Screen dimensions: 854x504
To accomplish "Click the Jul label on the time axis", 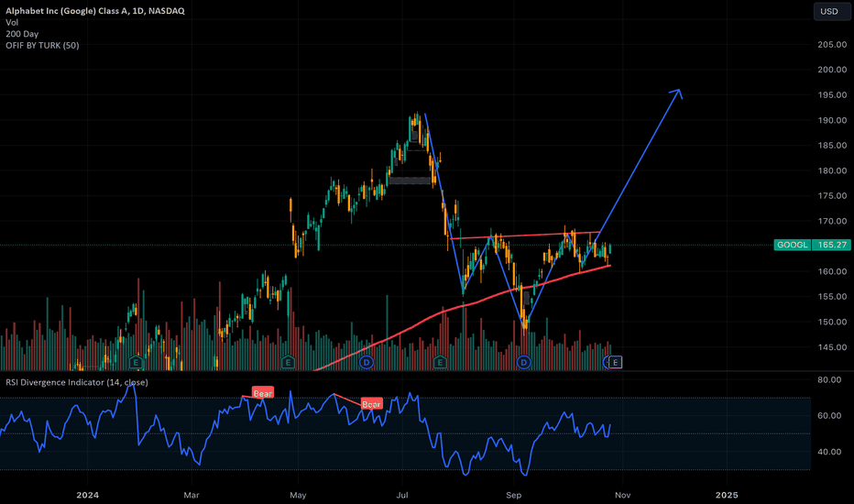I will (402, 495).
